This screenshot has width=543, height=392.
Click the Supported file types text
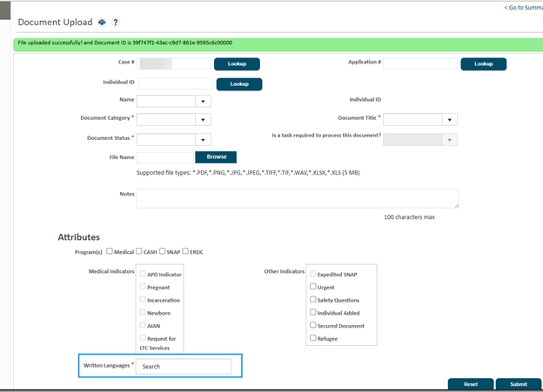click(248, 173)
